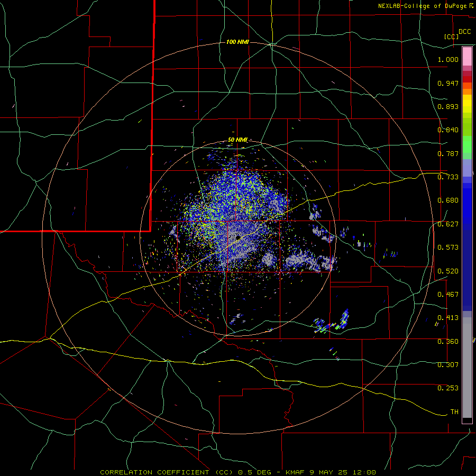Click the DCC label above the color scale
Viewport: 476px width, 476px height.
pos(465,32)
